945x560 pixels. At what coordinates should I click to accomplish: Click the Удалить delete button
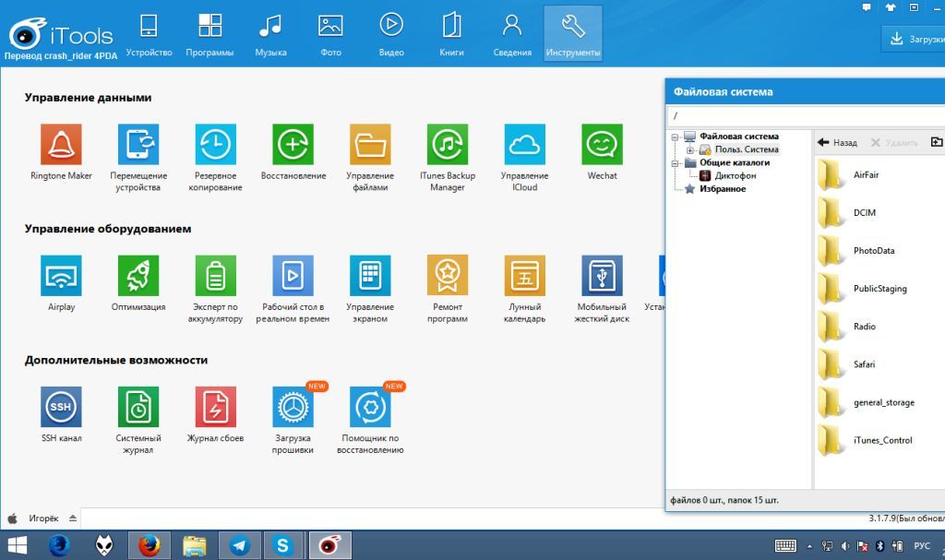(894, 142)
